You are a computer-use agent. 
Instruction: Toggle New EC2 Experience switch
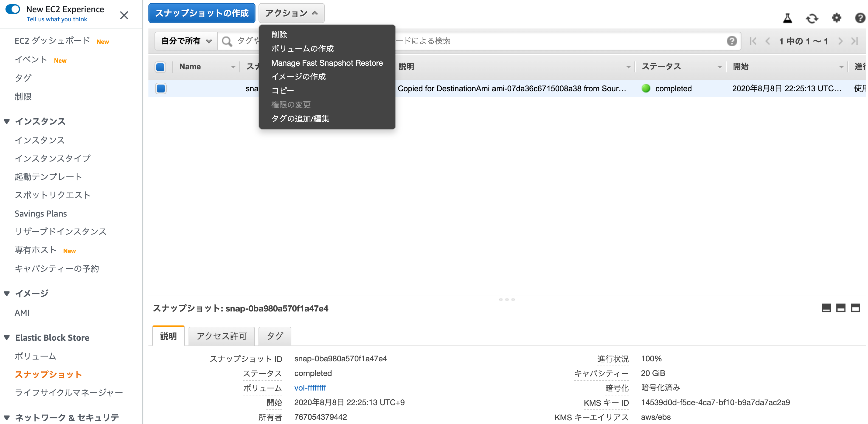(x=13, y=9)
